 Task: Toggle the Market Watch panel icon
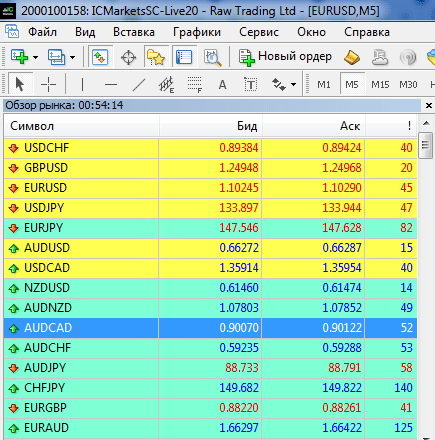[x=100, y=57]
